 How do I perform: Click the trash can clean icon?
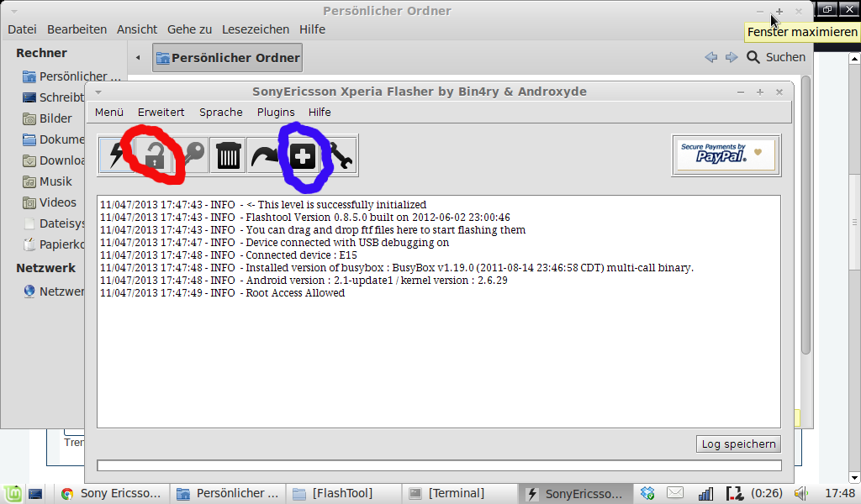(228, 155)
